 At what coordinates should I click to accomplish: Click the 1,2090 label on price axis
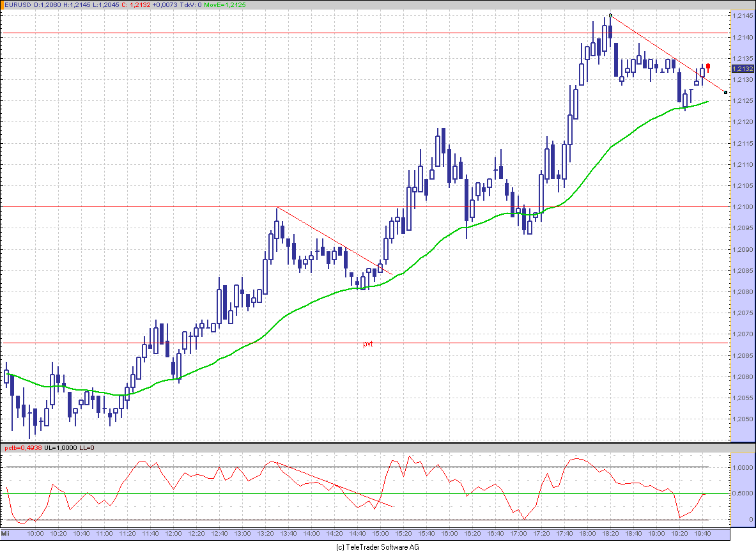pos(743,250)
